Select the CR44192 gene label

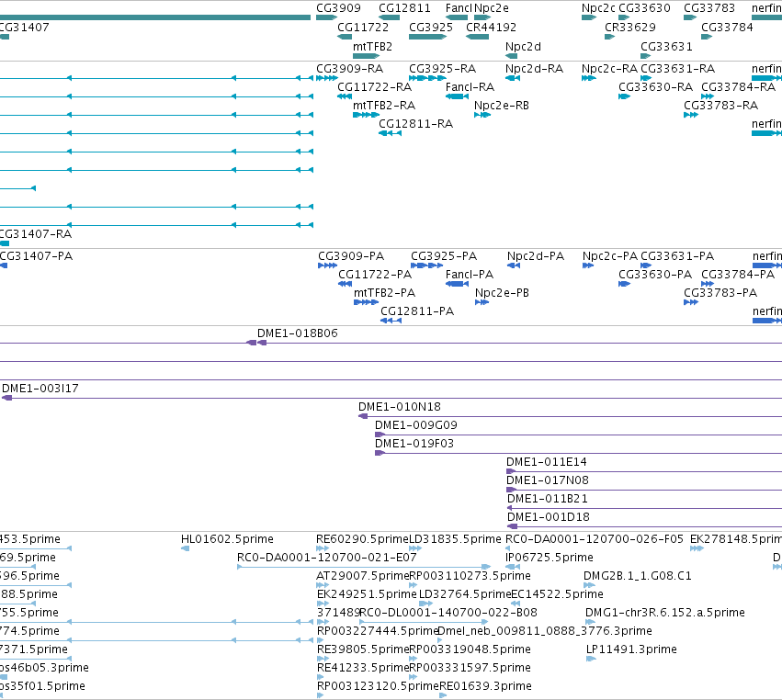491,28
